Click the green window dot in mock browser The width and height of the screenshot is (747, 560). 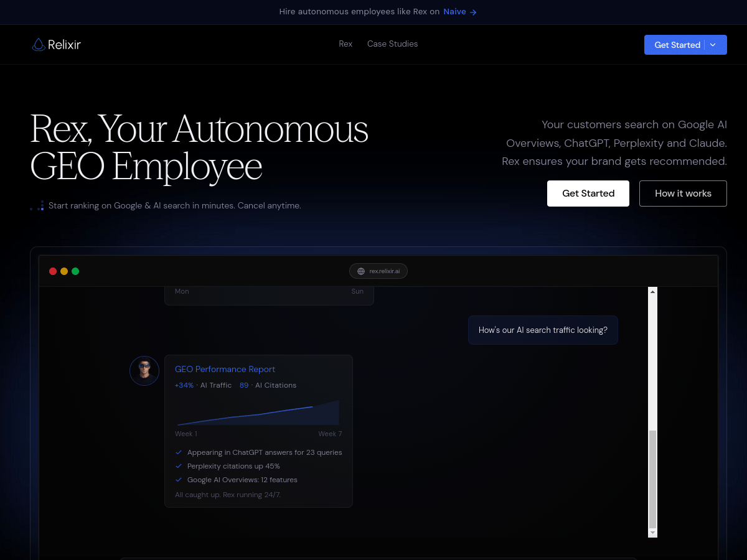tap(75, 271)
